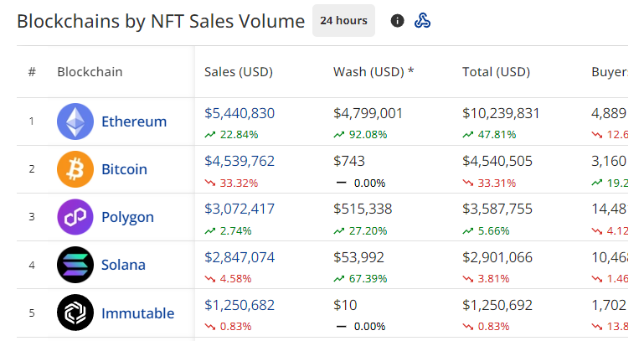
Task: Select Bitcoin buyers count 3,160
Action: pos(609,161)
